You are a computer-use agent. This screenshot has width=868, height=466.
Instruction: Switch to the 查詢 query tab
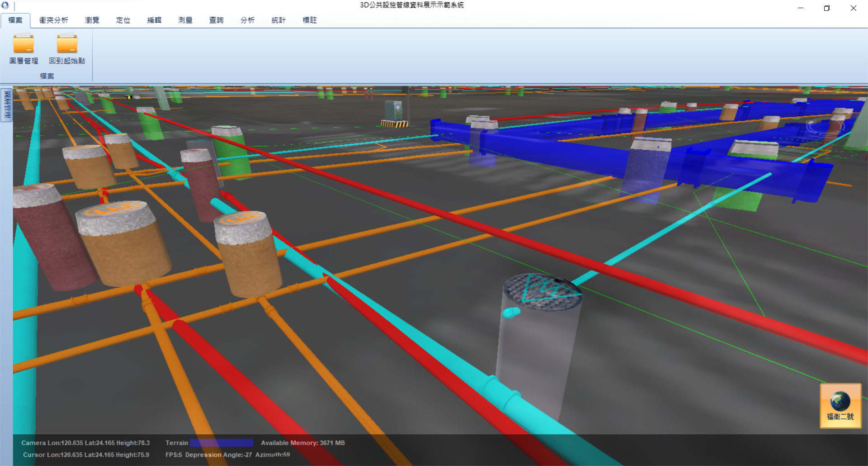click(x=216, y=20)
